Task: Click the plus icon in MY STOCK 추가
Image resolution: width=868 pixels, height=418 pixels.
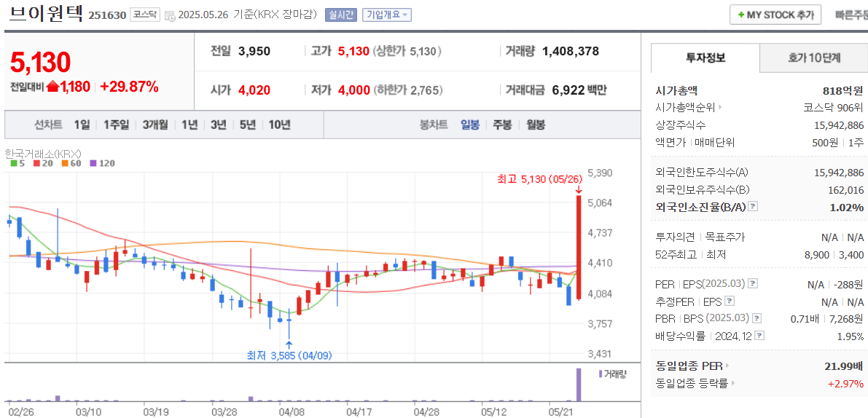Action: click(740, 15)
